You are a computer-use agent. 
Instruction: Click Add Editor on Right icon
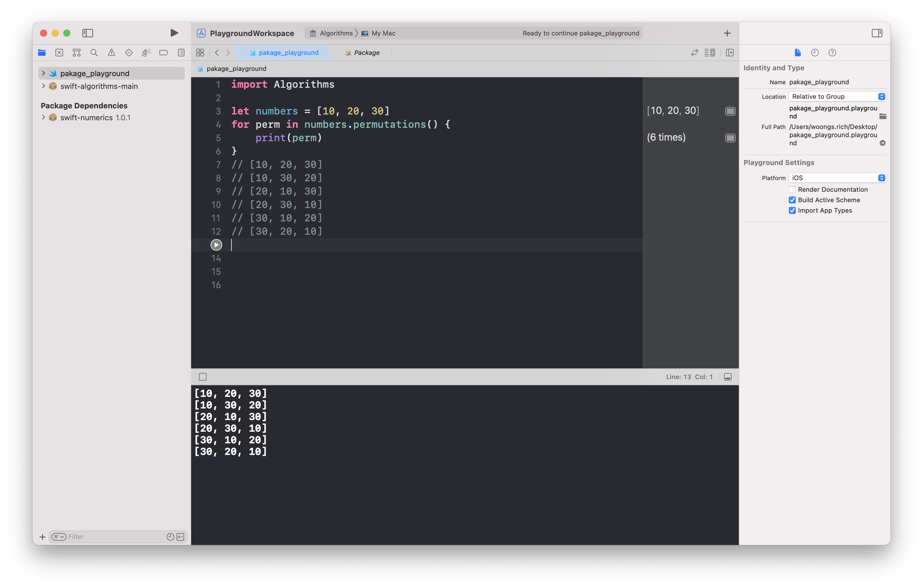click(x=730, y=53)
